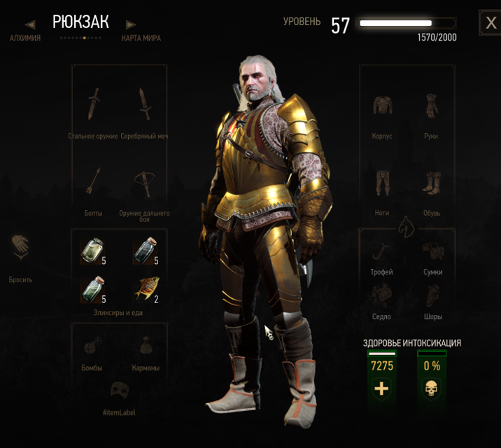Open the crossbow ranged weapon slot
The height and width of the screenshot is (448, 501).
(145, 183)
